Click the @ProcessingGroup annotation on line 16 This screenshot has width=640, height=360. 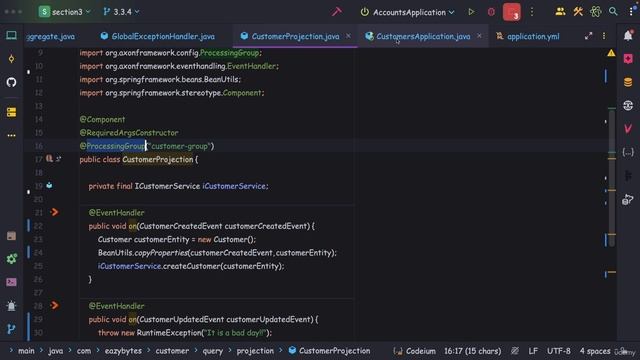(x=112, y=146)
